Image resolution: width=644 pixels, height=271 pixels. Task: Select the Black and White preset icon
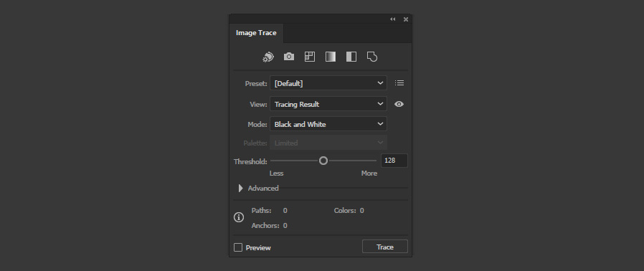351,57
